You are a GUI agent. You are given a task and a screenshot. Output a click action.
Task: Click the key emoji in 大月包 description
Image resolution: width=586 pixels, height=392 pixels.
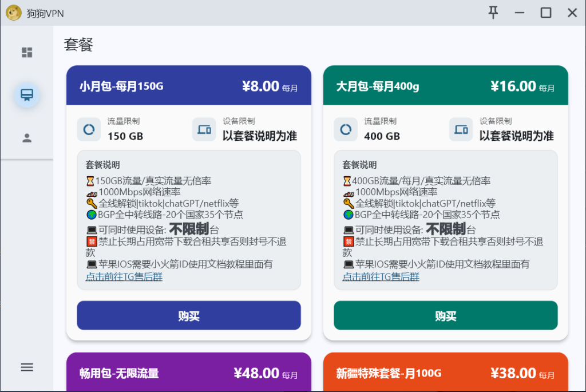coord(349,204)
